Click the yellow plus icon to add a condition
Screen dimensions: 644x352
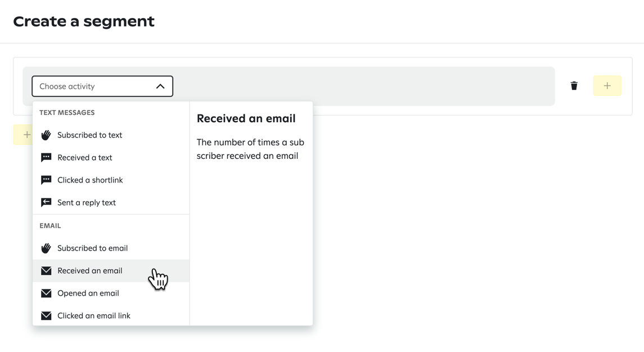[x=607, y=86]
